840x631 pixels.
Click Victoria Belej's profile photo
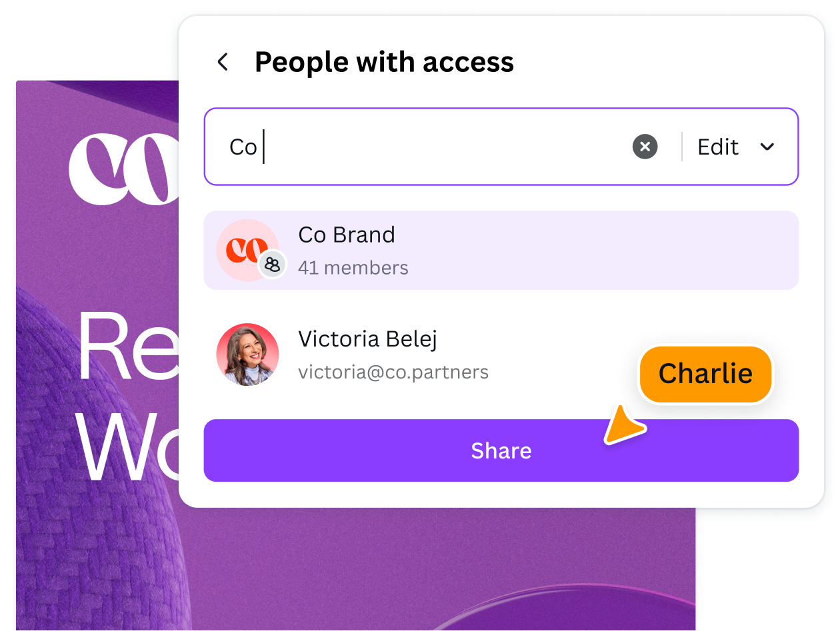coord(247,355)
